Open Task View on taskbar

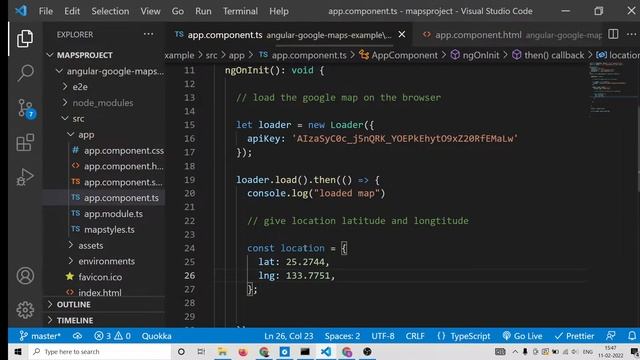coord(201,351)
